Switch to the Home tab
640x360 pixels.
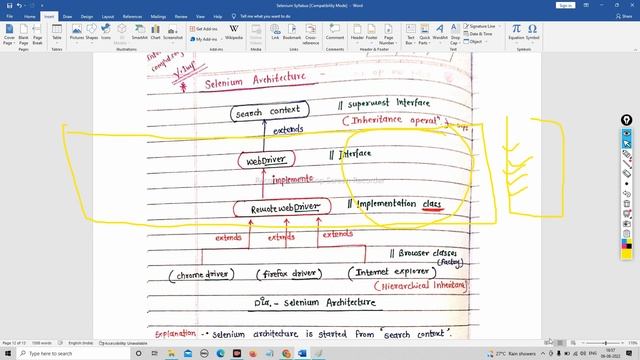click(x=29, y=17)
